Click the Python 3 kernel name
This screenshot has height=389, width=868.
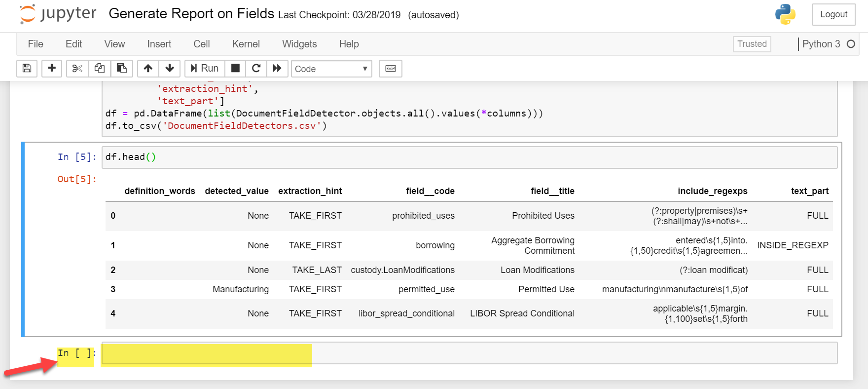coord(821,44)
